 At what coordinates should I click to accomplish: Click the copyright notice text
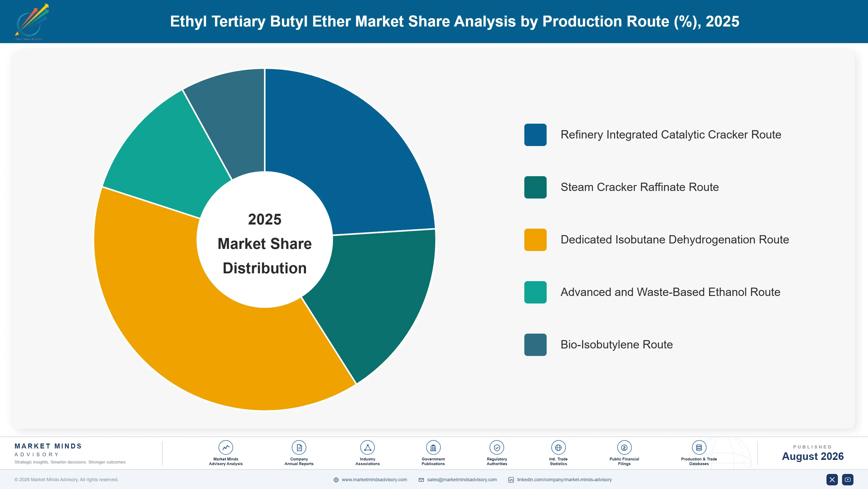[66, 480]
